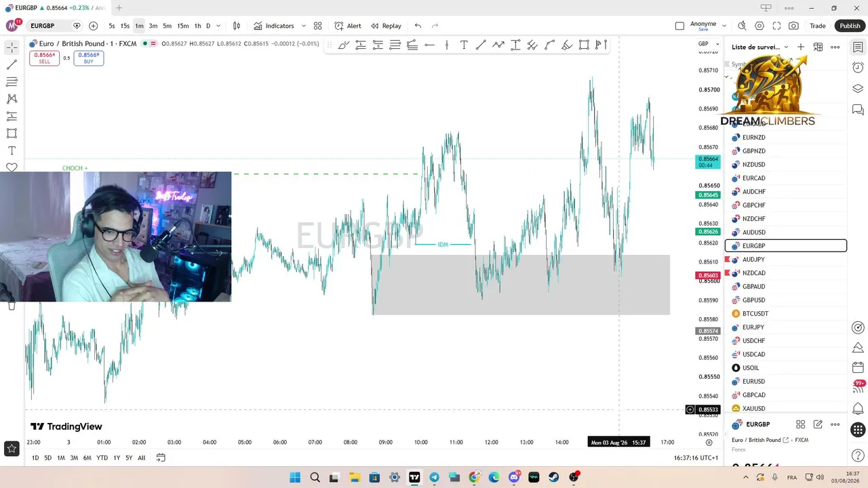
Task: Expand the Indicators favorites dropdown arrow
Action: 303,26
